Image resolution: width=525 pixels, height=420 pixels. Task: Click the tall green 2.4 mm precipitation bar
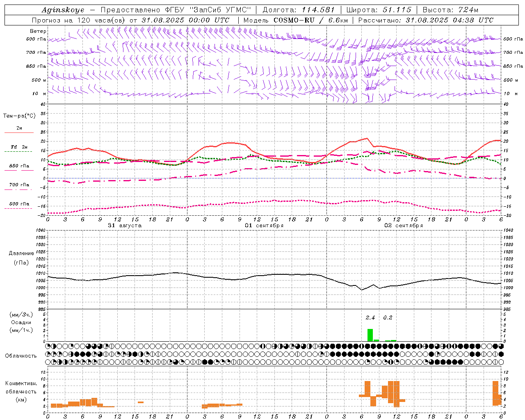[370, 335]
